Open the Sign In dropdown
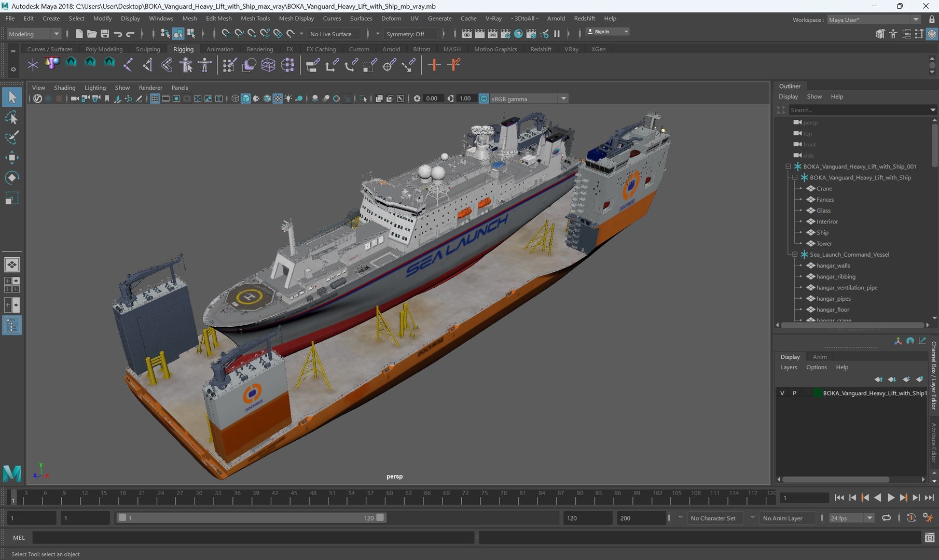This screenshot has height=560, width=939. point(607,32)
